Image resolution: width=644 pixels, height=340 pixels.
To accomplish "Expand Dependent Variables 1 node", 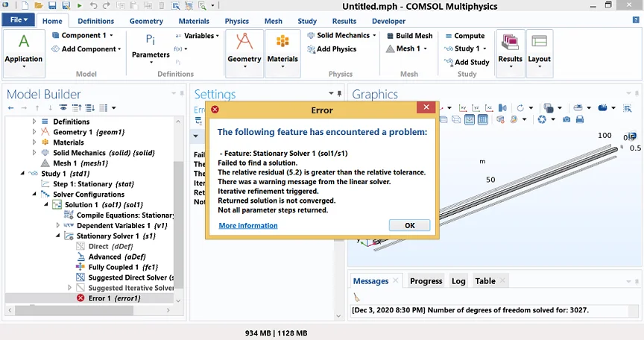I will 58,225.
